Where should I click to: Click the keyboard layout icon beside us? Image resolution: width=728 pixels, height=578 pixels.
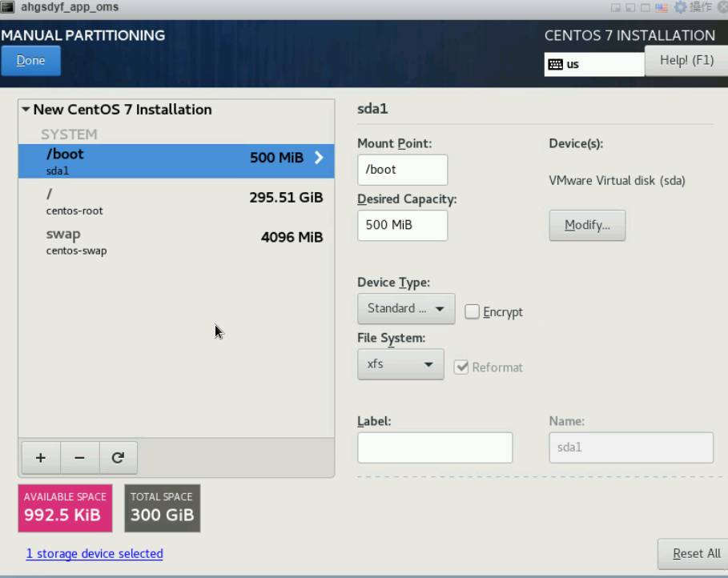pyautogui.click(x=555, y=64)
